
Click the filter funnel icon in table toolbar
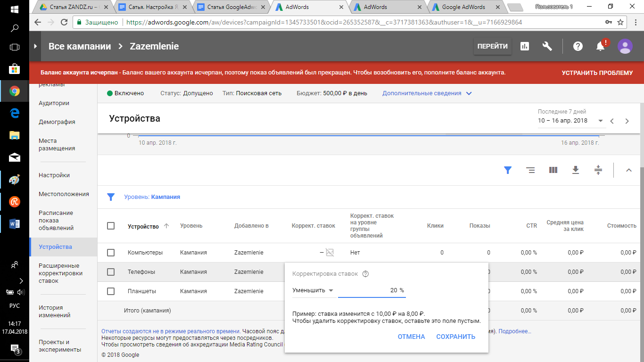[x=508, y=170]
